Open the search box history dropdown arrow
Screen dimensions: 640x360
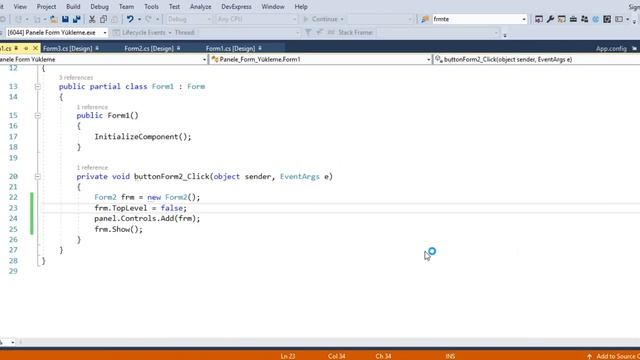tap(524, 19)
